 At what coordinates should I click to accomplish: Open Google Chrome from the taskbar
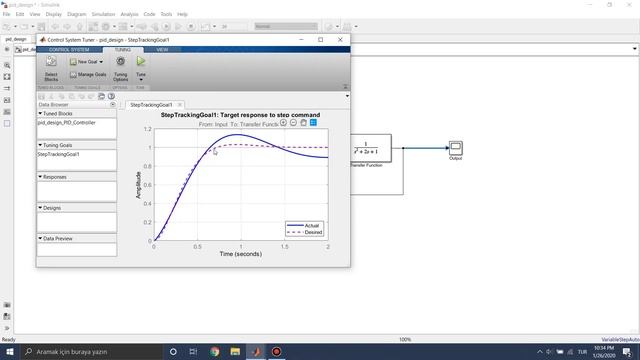[215, 351]
